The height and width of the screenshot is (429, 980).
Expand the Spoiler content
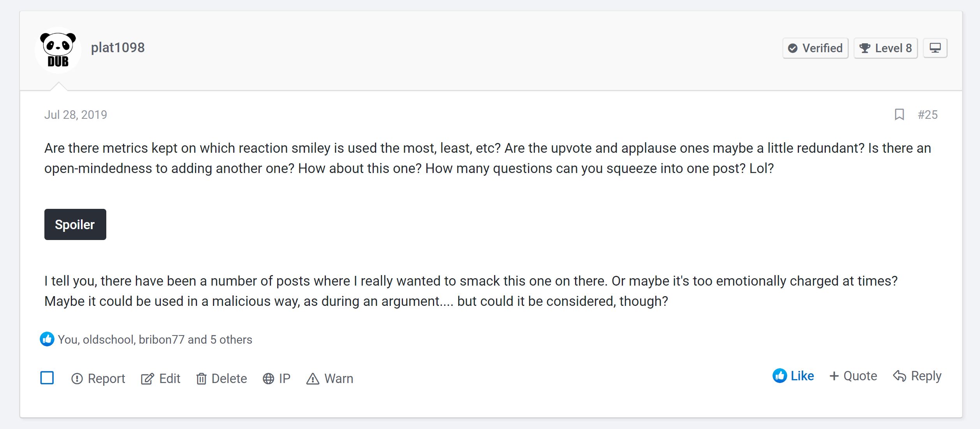[75, 224]
